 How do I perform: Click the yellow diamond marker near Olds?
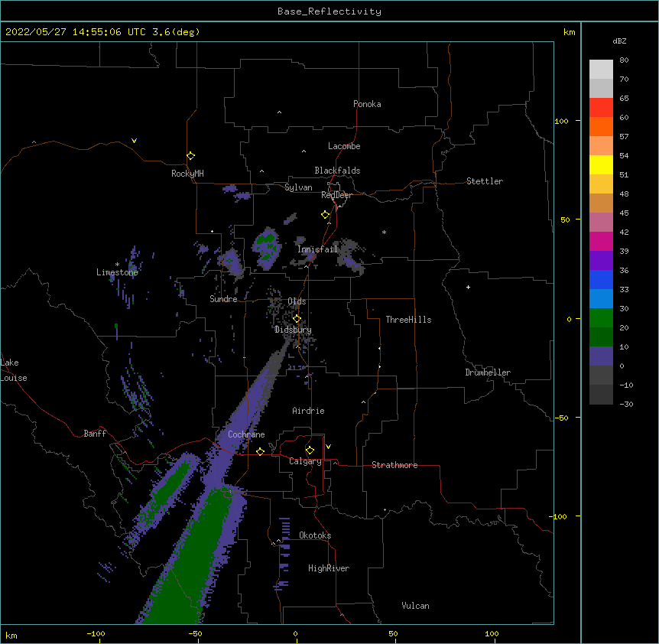(297, 318)
